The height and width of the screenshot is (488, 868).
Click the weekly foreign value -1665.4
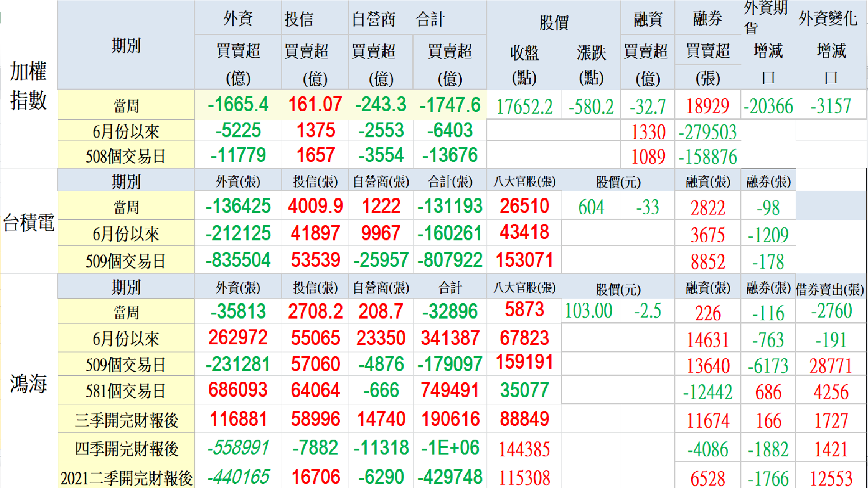238,105
